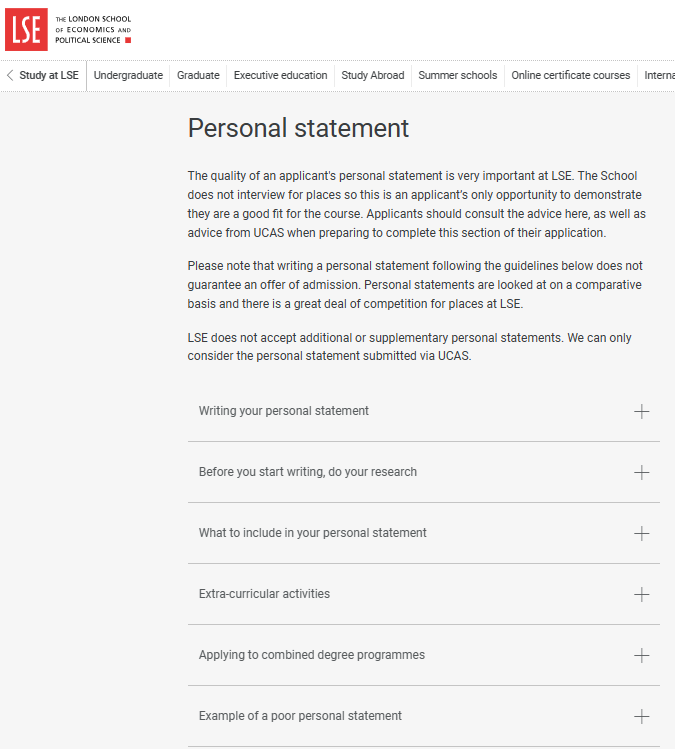Image resolution: width=675 pixels, height=749 pixels.
Task: Expand 'Example of a poor personal statement' heading text
Action: 300,716
